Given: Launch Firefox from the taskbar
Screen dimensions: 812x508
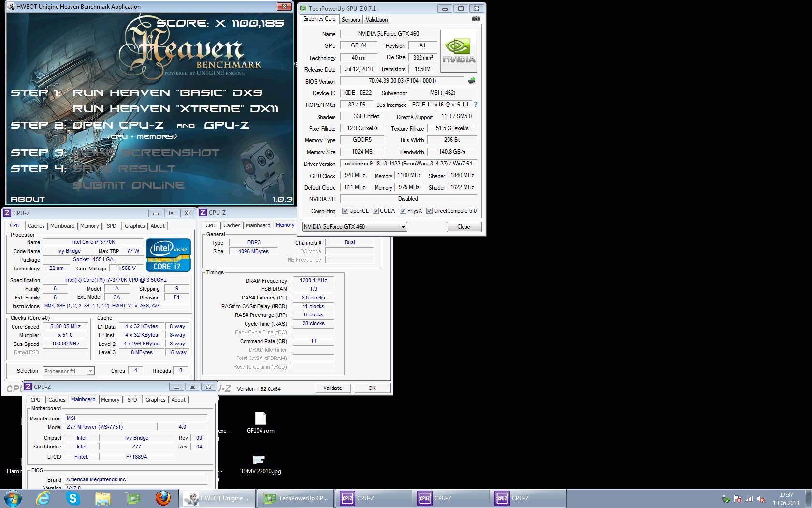Looking at the screenshot, I should (x=163, y=498).
